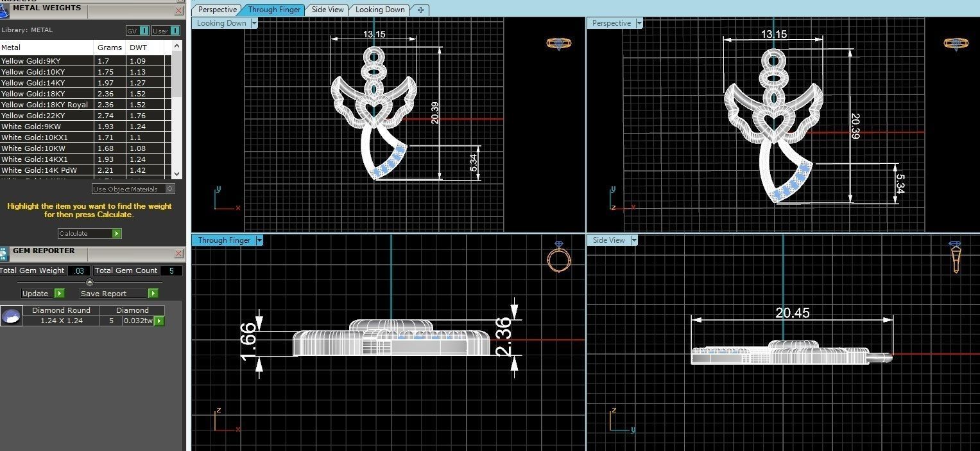The width and height of the screenshot is (980, 451).
Task: Click the ring icon in Perspective viewport
Action: [x=956, y=43]
